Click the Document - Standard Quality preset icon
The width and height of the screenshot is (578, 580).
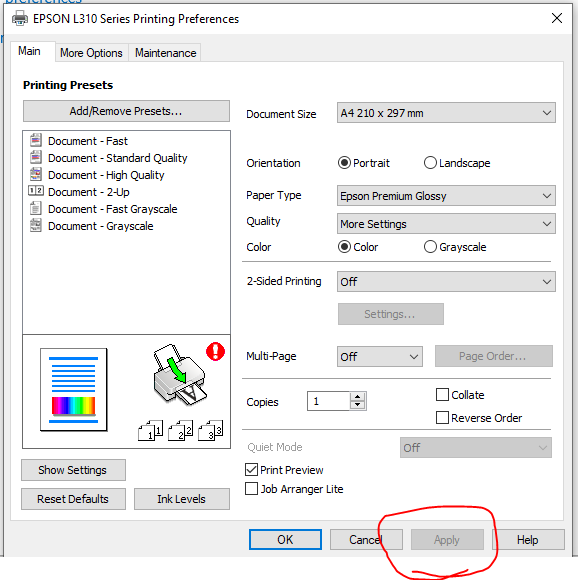click(36, 157)
